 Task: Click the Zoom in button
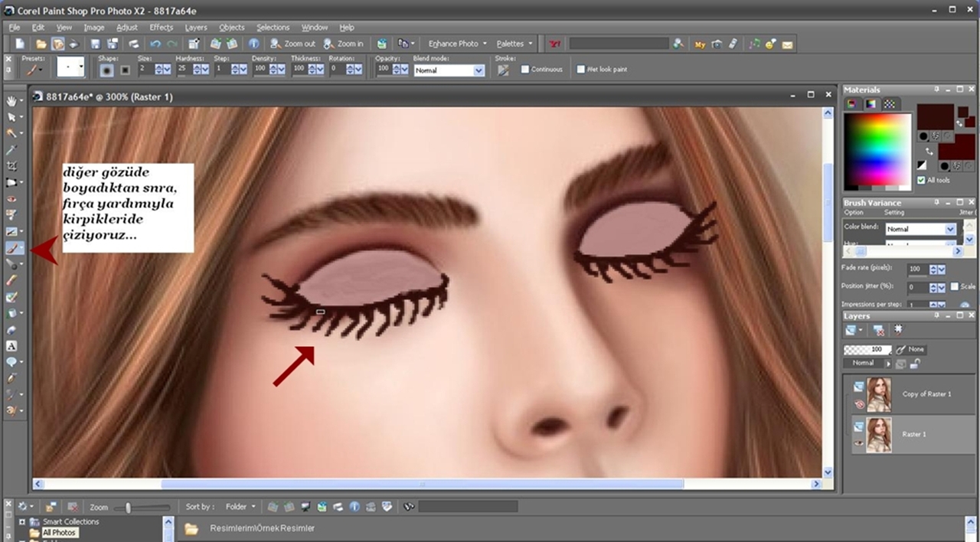(x=344, y=44)
